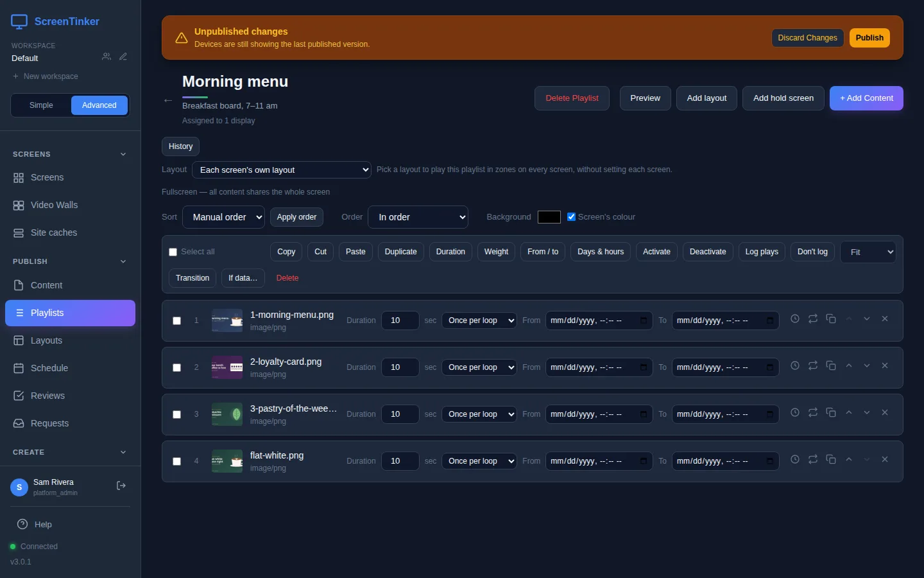Click the repeat icon on the 2-loyalty-card.png row

tap(813, 366)
